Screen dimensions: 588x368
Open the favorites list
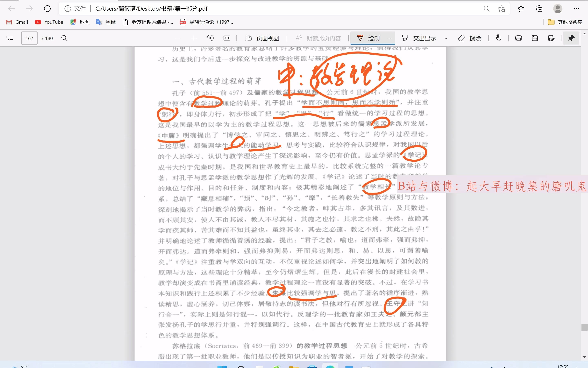coord(521,9)
